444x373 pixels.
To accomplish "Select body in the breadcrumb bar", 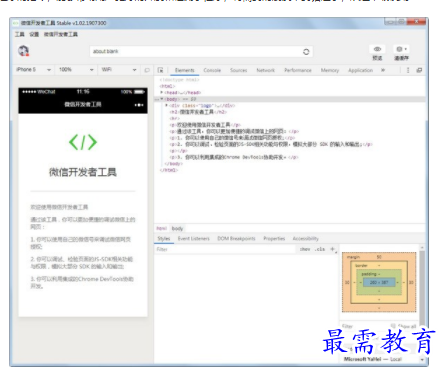I will point(177,228).
